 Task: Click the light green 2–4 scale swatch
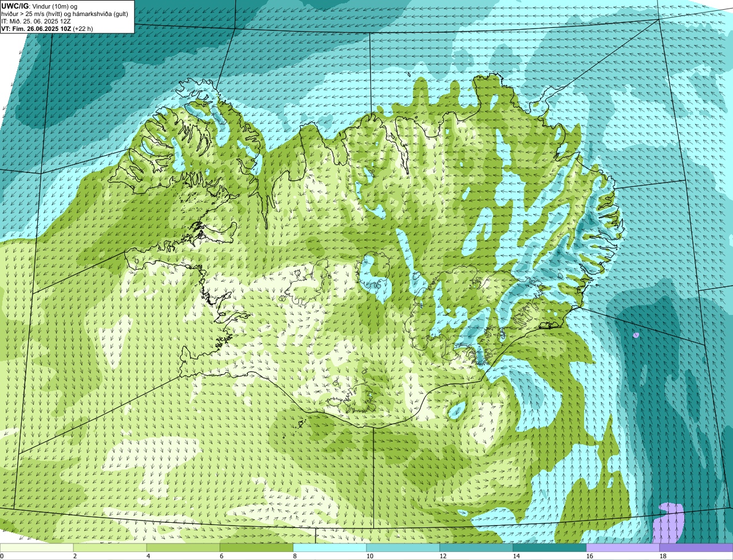[x=110, y=547]
